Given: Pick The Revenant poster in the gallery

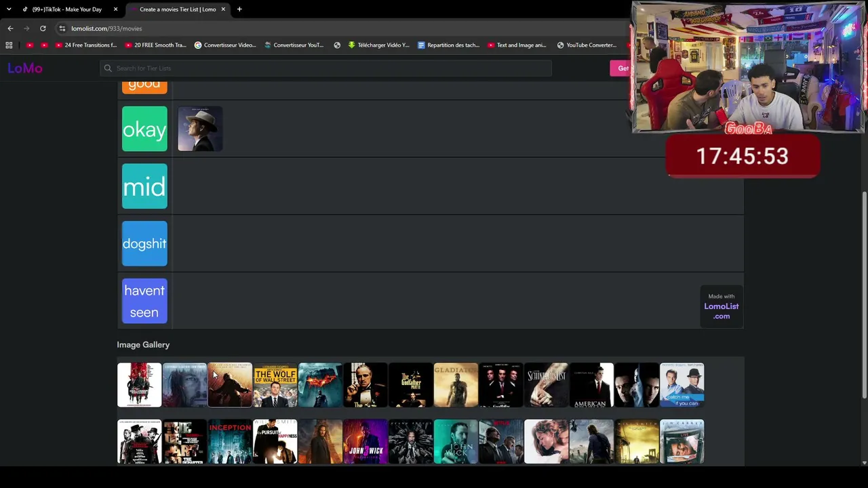Looking at the screenshot, I should 184,385.
